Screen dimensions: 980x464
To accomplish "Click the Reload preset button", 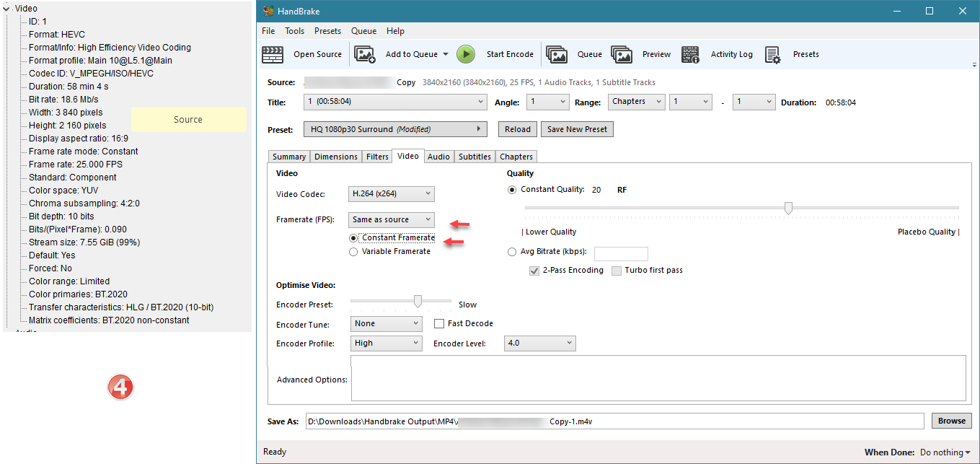I will [518, 129].
